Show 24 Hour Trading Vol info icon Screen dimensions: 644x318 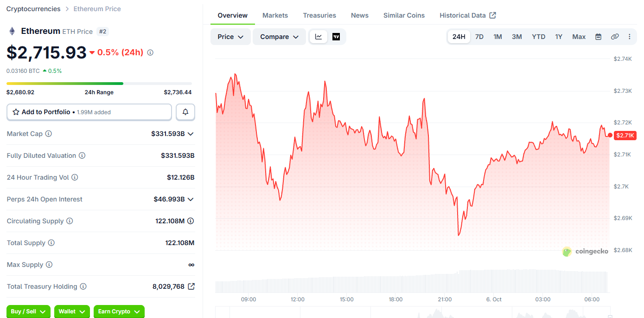point(75,177)
